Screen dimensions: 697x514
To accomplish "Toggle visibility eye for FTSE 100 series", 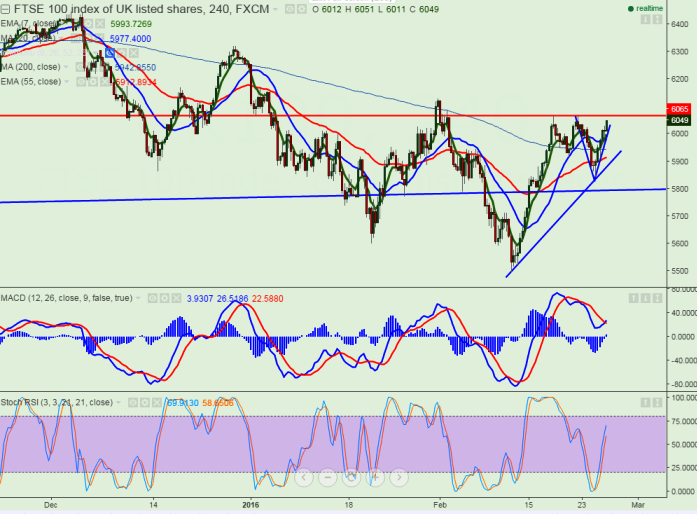I will (290, 9).
